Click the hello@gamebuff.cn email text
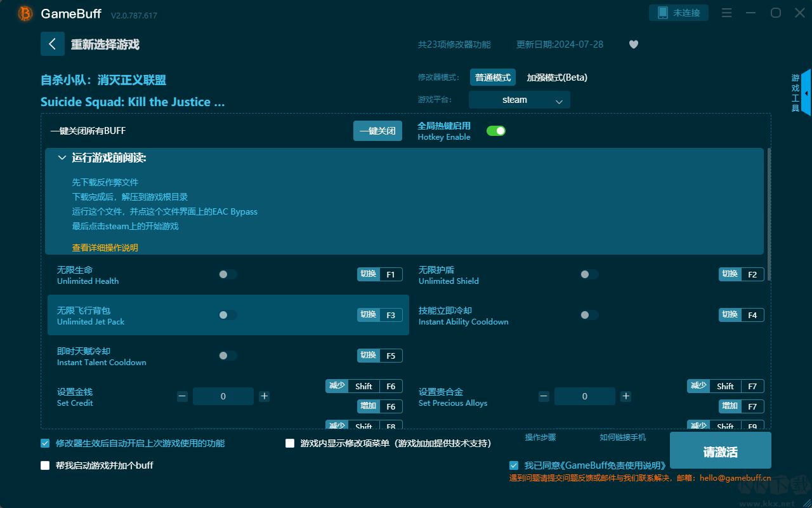 [x=735, y=478]
